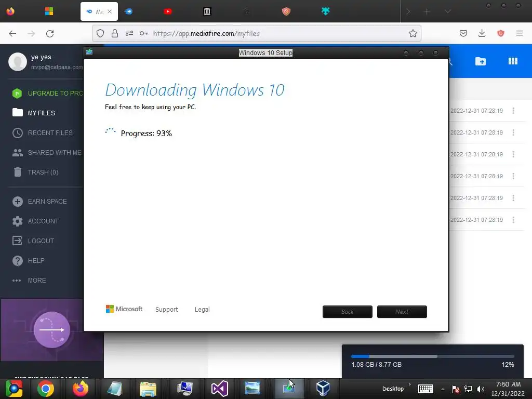Open site permissions icon in address bar
Screen dimensions: 532x399
[x=129, y=33]
